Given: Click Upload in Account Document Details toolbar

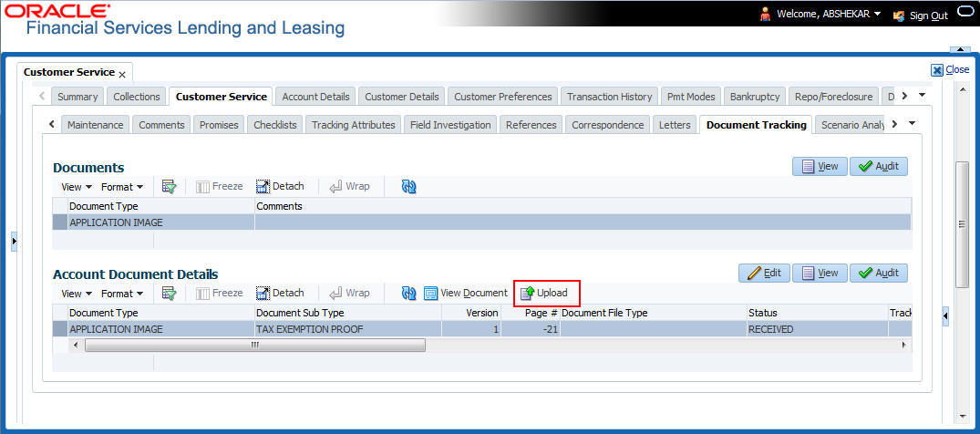Looking at the screenshot, I should tap(544, 293).
